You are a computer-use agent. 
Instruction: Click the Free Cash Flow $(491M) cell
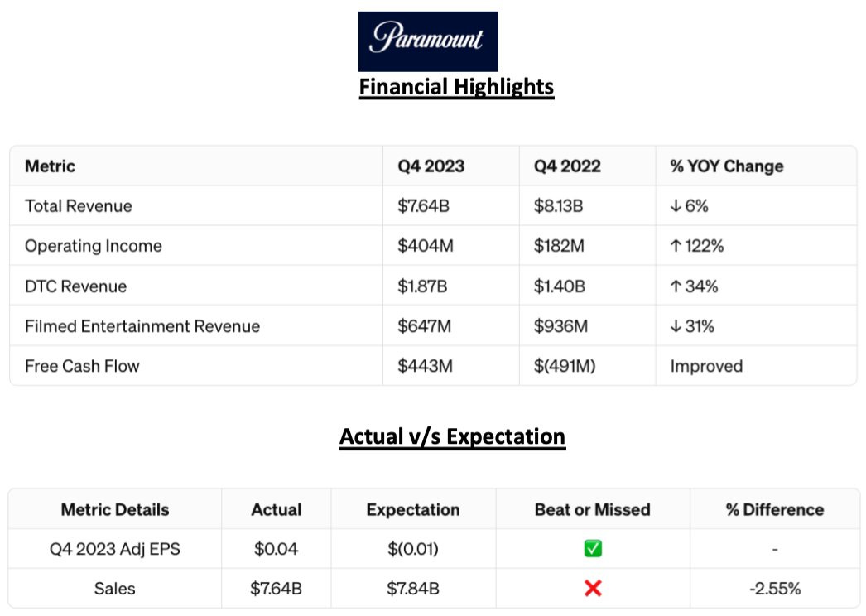pos(564,366)
